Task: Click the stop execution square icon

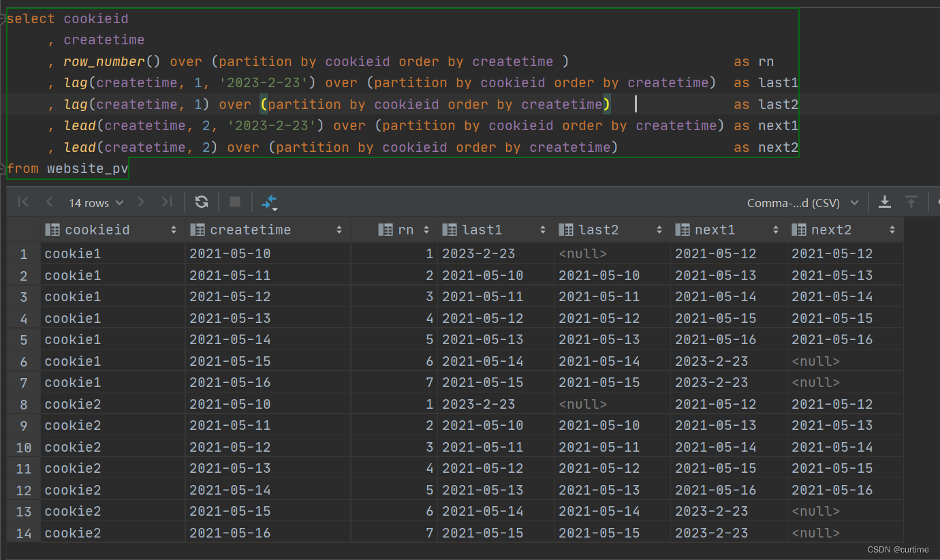Action: coord(235,202)
